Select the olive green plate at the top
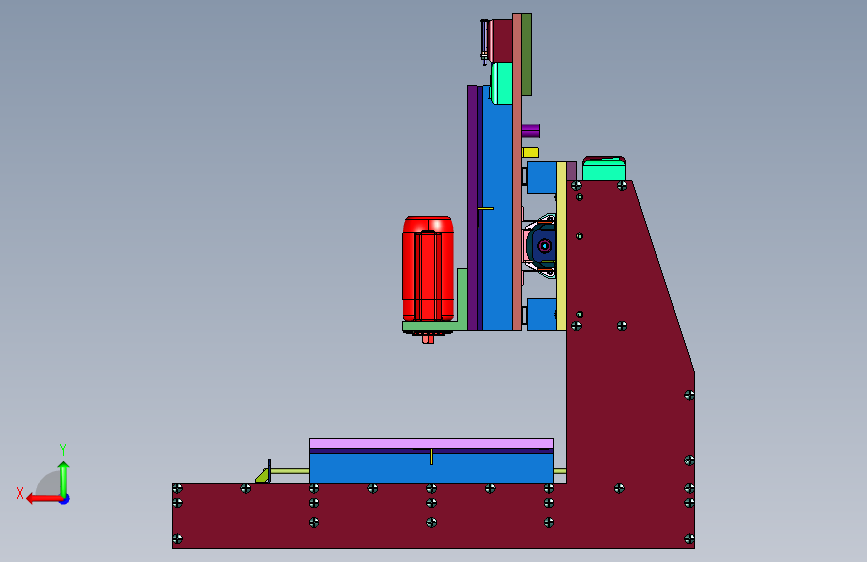867x562 pixels. coord(526,54)
